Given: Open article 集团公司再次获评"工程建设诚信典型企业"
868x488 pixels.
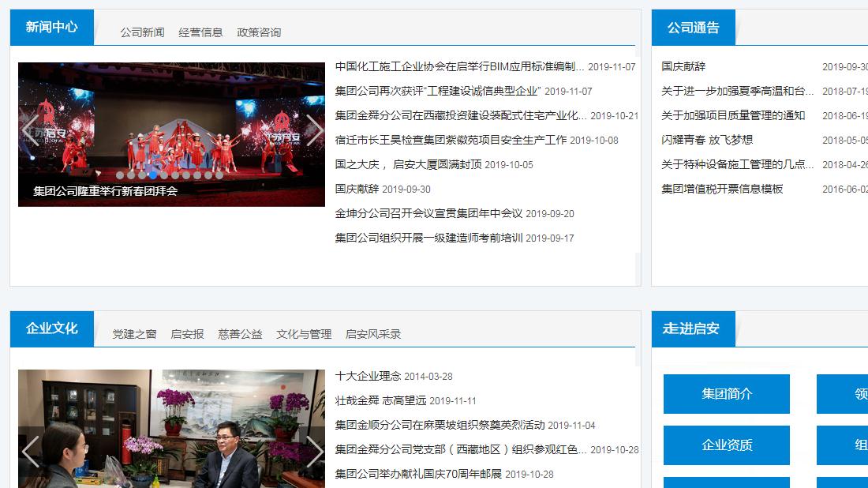Looking at the screenshot, I should pos(438,91).
